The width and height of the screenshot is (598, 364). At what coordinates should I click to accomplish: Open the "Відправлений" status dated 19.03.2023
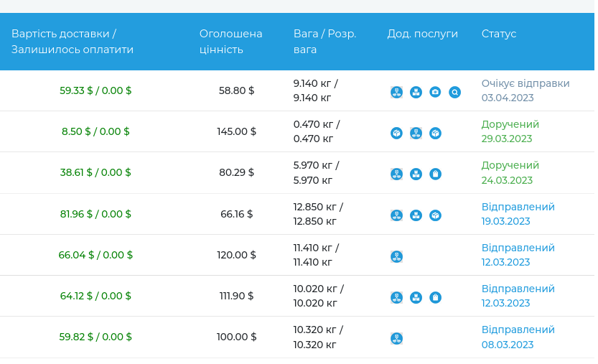pyautogui.click(x=518, y=207)
